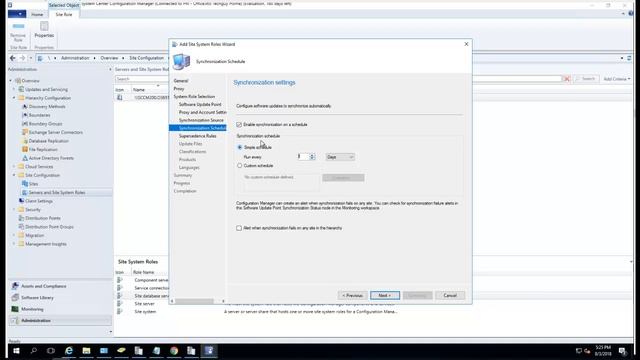This screenshot has height=360, width=640.
Task: Click the Run every stepper arrows
Action: (x=312, y=157)
